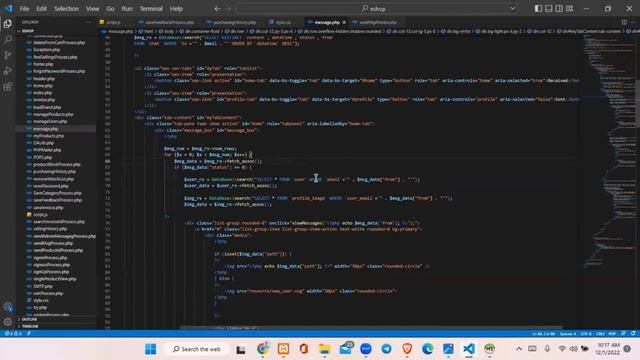
Task: Close the message.php editor tab
Action: tap(344, 22)
